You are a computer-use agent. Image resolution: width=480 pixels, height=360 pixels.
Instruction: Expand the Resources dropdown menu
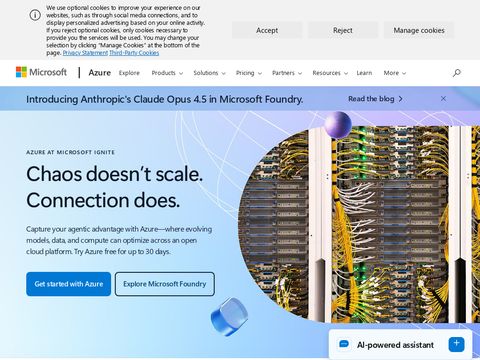coord(330,73)
